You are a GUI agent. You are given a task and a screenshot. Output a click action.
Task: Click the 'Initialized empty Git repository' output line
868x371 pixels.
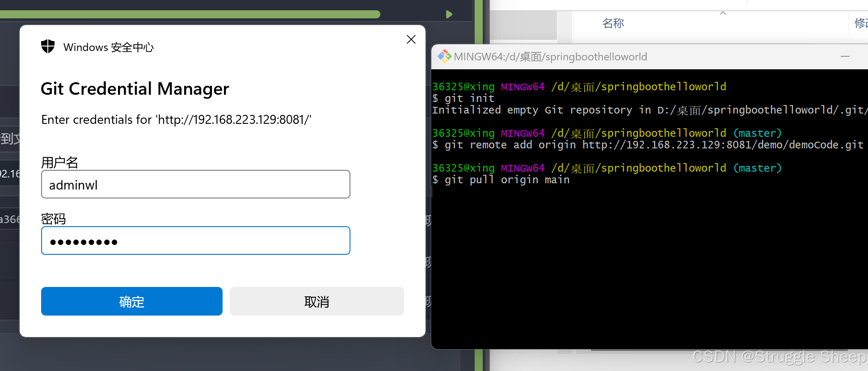[650, 110]
